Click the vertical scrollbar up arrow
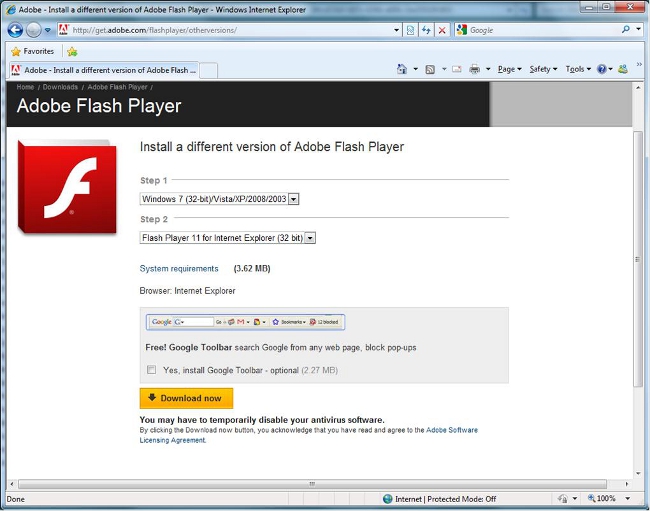 point(638,88)
